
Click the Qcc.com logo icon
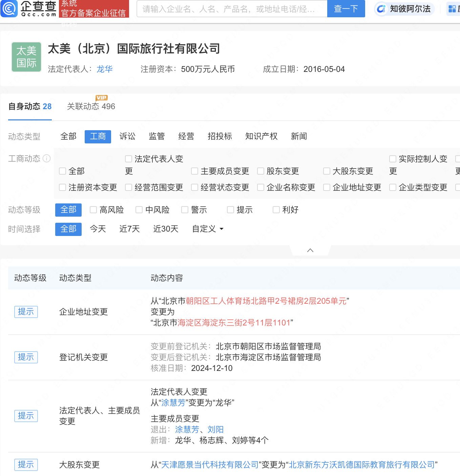click(x=9, y=8)
